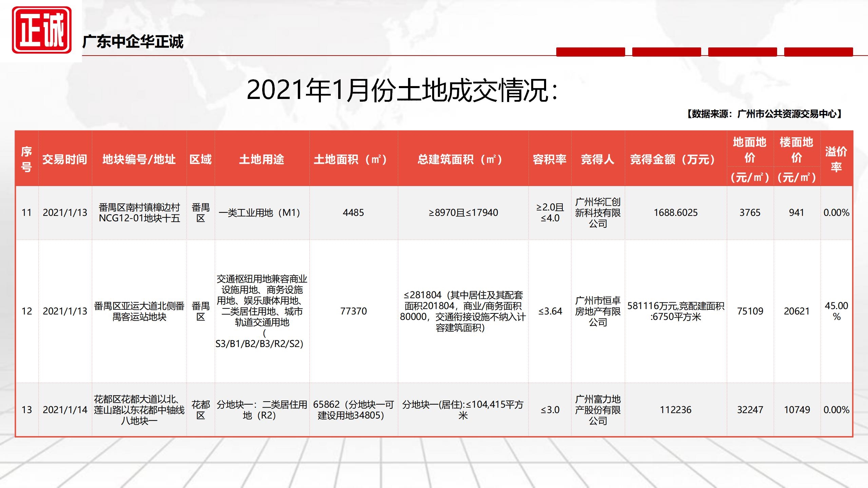Click the 地块编号/地址 column header
Viewport: 868px width, 488px height.
(139, 159)
